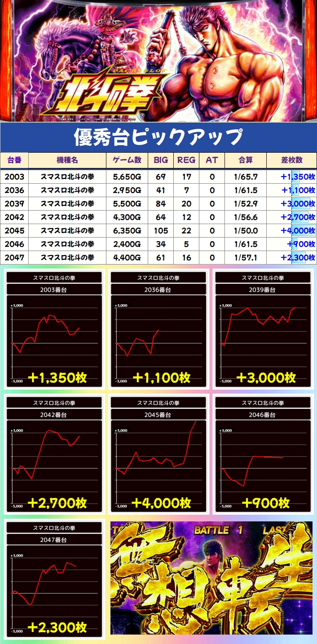
Task: Click the +3,000枚 value in table
Action: tap(297, 204)
